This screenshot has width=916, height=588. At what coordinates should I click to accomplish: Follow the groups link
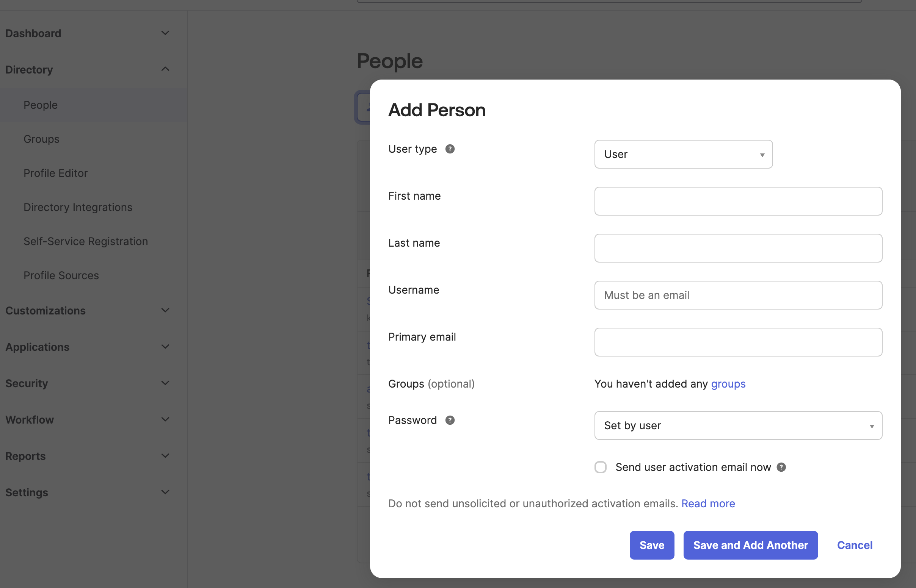pos(728,384)
